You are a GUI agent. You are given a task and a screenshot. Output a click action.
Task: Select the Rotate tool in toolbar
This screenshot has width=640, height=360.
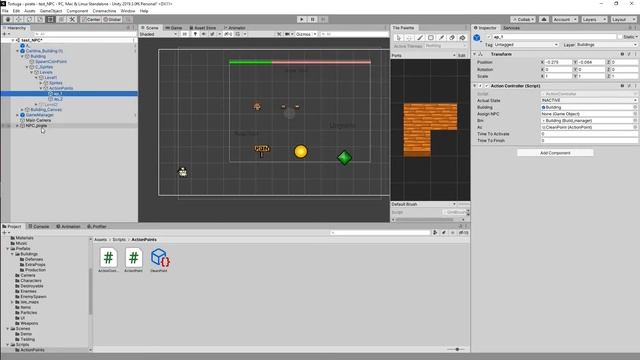[29, 19]
